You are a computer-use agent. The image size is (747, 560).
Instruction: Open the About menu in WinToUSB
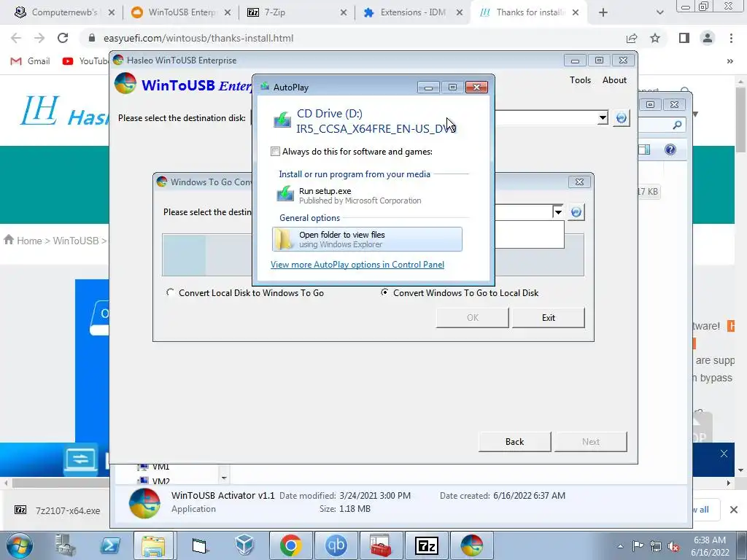coord(614,80)
